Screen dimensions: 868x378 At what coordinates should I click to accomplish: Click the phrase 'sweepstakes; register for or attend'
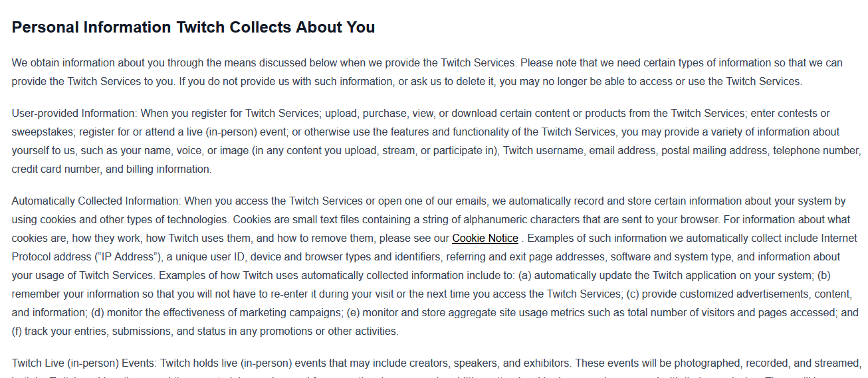pyautogui.click(x=93, y=132)
